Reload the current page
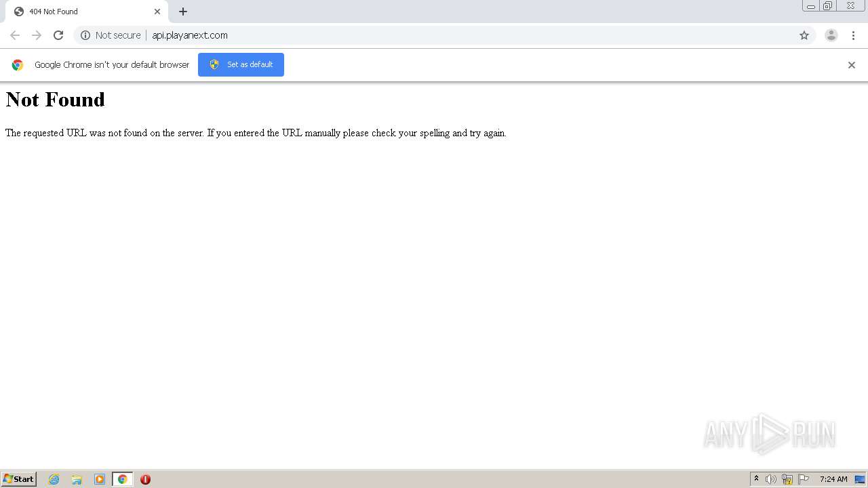 point(58,35)
